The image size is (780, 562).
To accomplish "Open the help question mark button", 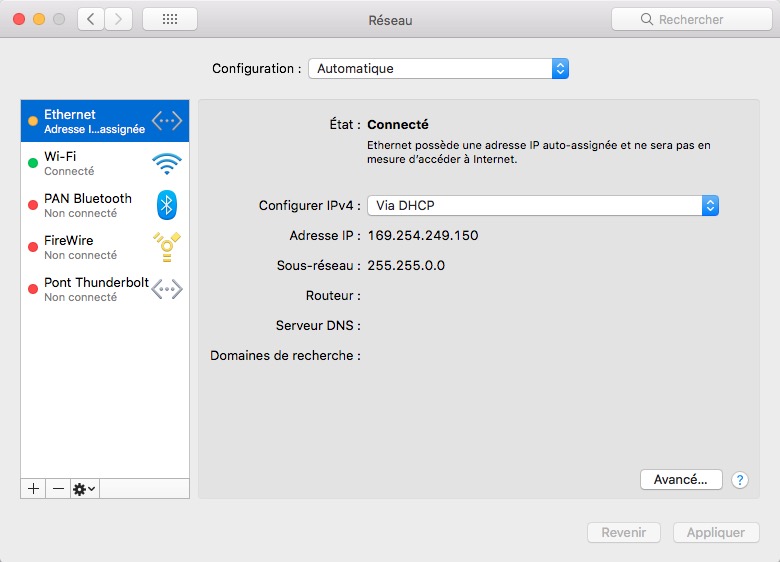I will (x=740, y=480).
